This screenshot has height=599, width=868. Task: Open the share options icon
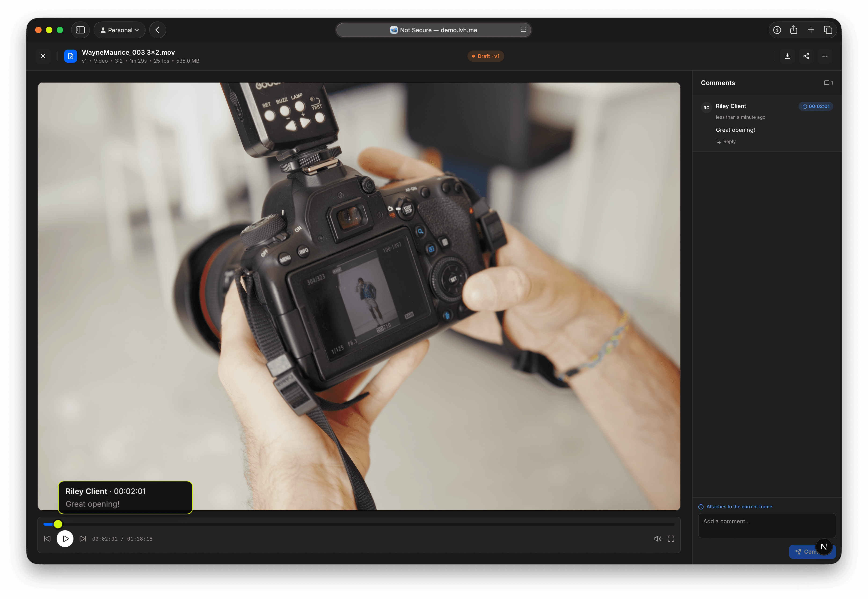coord(806,56)
